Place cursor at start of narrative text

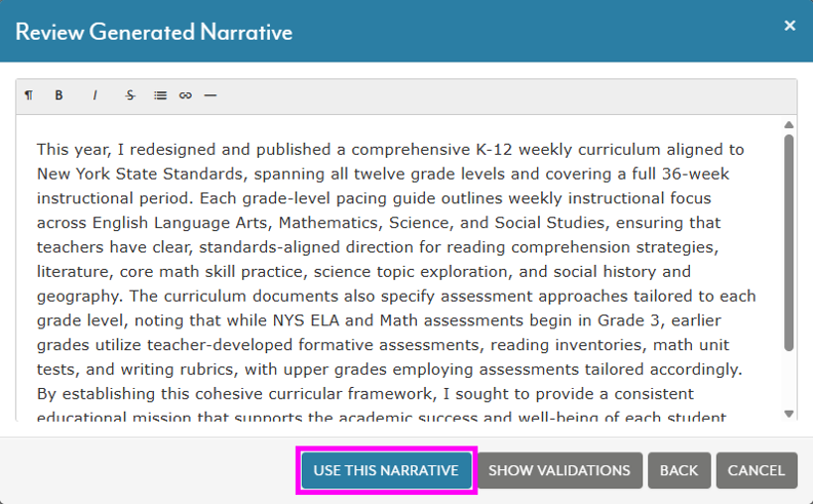click(x=38, y=150)
